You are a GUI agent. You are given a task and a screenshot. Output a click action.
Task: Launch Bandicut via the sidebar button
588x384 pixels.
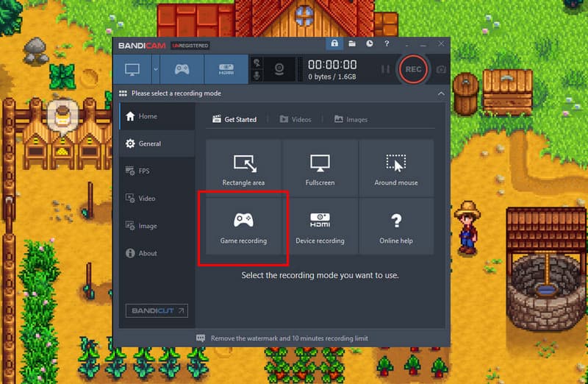tap(157, 310)
